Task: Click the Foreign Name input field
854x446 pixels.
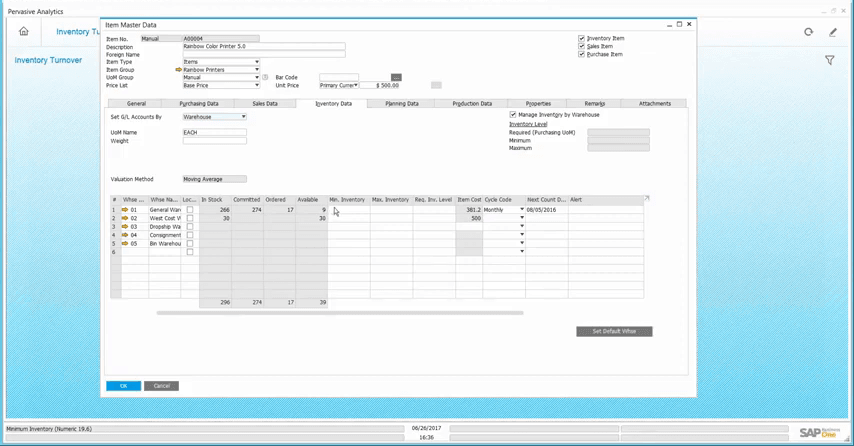Action: (x=264, y=54)
